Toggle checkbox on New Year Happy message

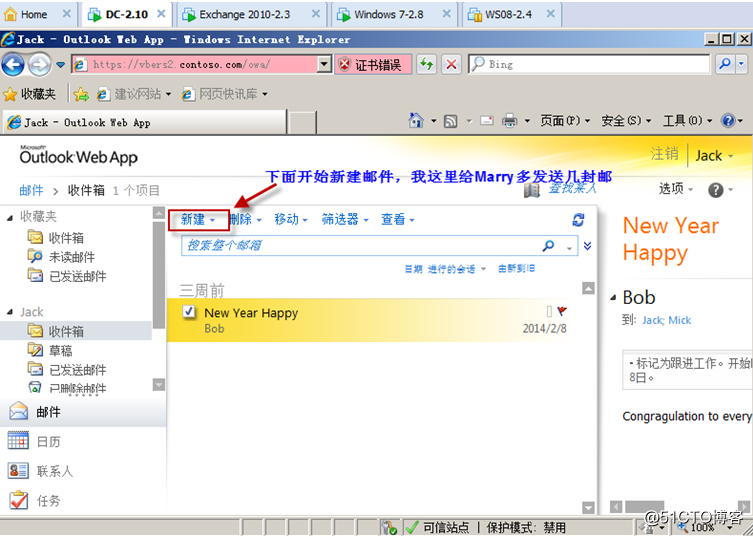pos(189,312)
